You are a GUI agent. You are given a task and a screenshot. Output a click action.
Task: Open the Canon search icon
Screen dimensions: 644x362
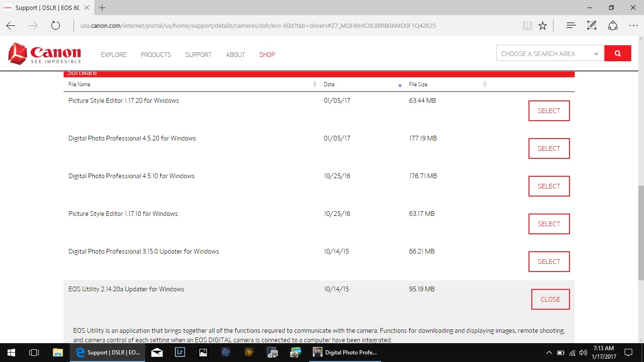[x=618, y=53]
